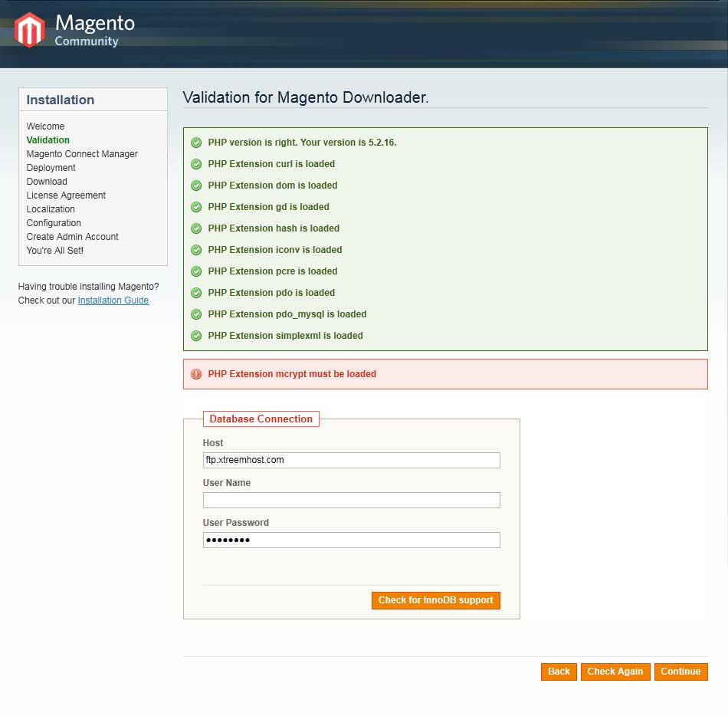
Task: Select Download step in sidebar
Action: (x=47, y=182)
